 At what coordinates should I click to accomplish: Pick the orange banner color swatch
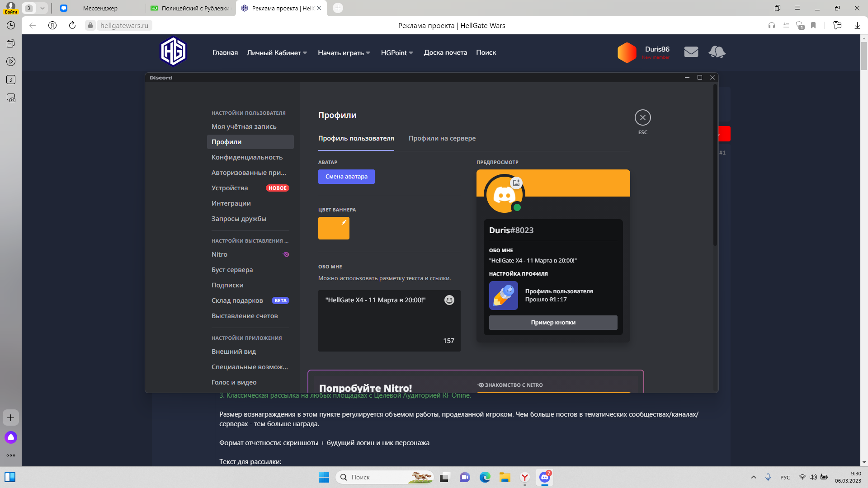pyautogui.click(x=334, y=228)
